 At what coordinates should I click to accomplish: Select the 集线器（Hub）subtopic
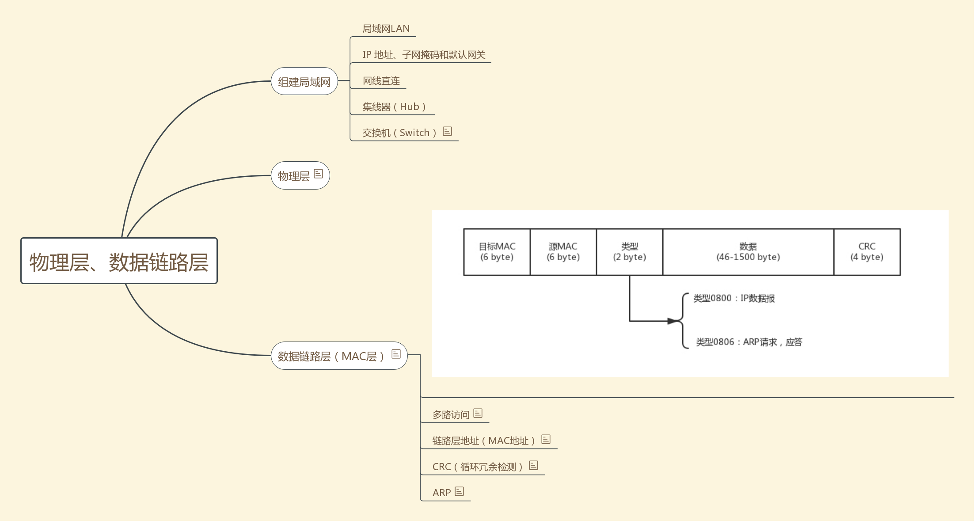[394, 107]
